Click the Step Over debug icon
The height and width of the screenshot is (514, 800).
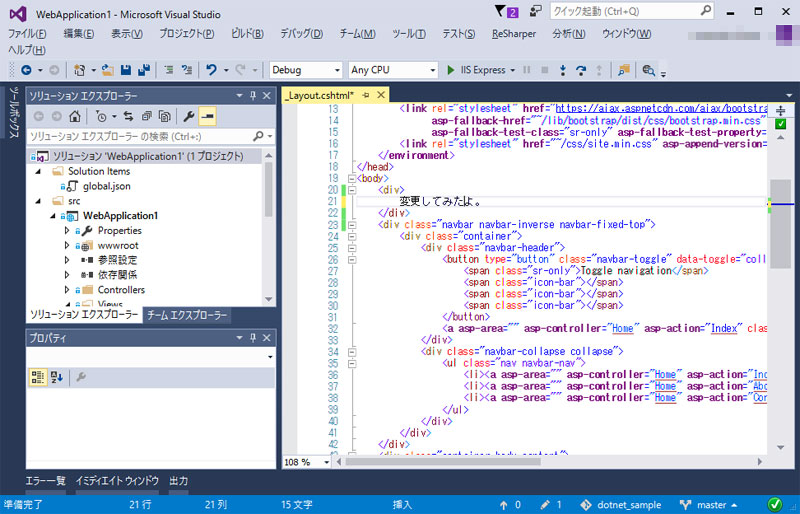[x=581, y=70]
